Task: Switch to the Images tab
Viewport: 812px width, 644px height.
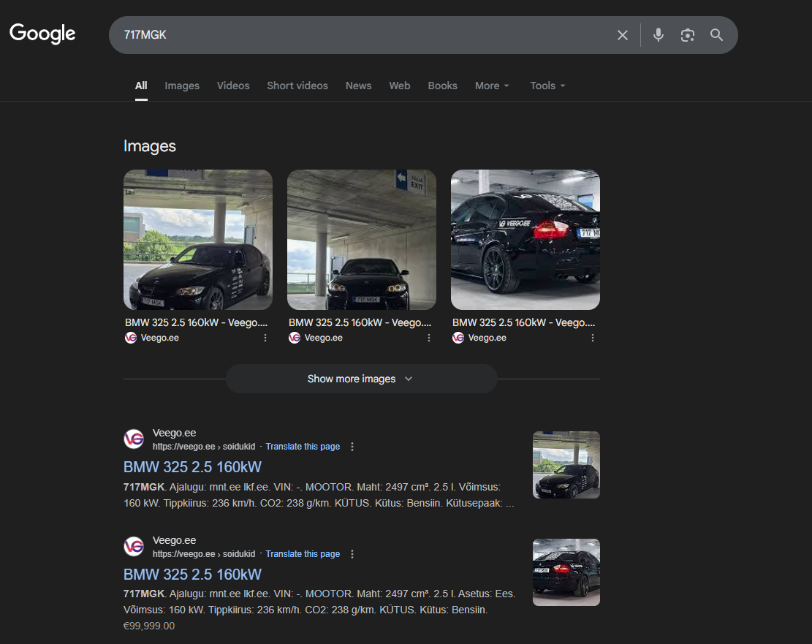Action: 182,86
